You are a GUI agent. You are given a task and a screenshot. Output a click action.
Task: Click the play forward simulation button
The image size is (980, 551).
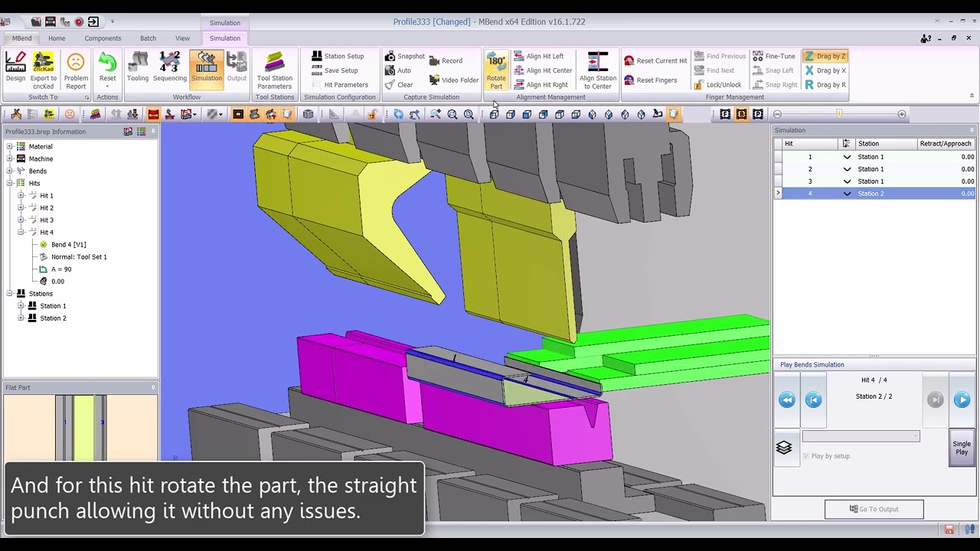tap(962, 399)
